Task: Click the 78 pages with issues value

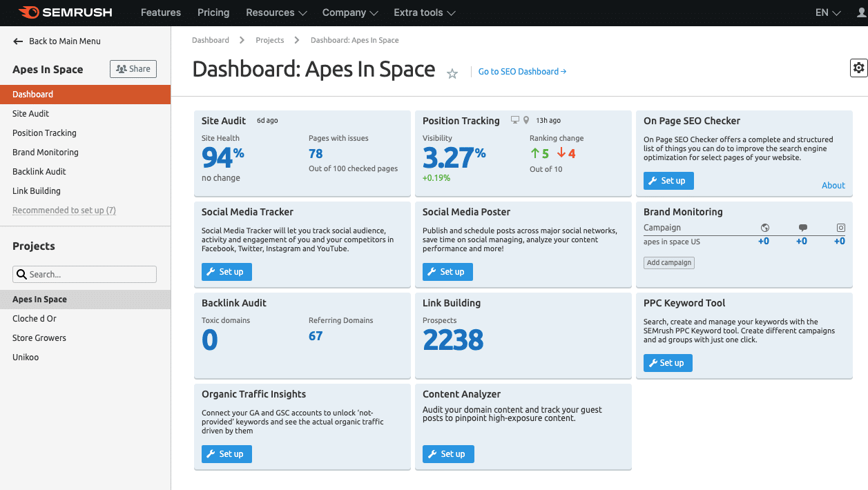Action: (x=316, y=154)
